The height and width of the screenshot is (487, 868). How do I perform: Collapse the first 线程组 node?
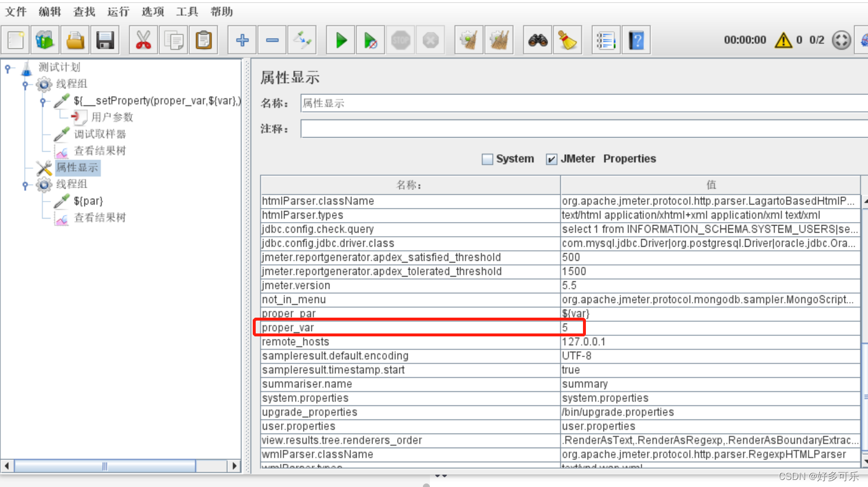click(x=25, y=85)
